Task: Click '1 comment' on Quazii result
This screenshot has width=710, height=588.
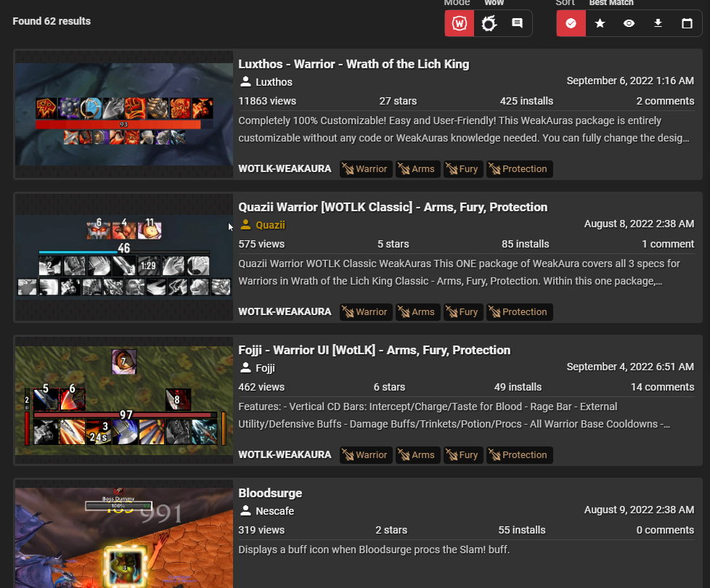Action: click(x=668, y=244)
